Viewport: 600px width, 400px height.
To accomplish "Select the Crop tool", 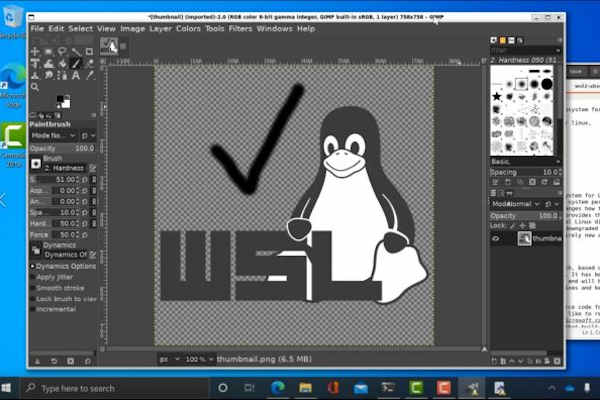I will coord(89,51).
